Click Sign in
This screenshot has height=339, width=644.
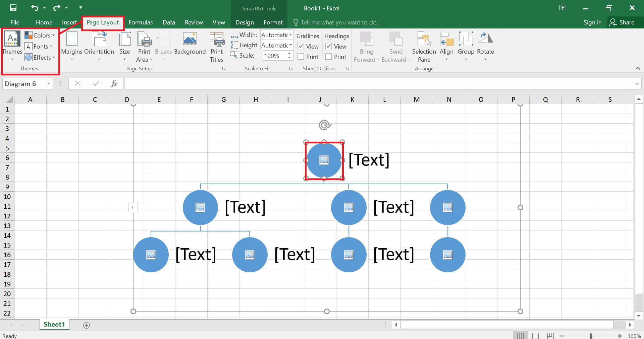click(x=592, y=22)
